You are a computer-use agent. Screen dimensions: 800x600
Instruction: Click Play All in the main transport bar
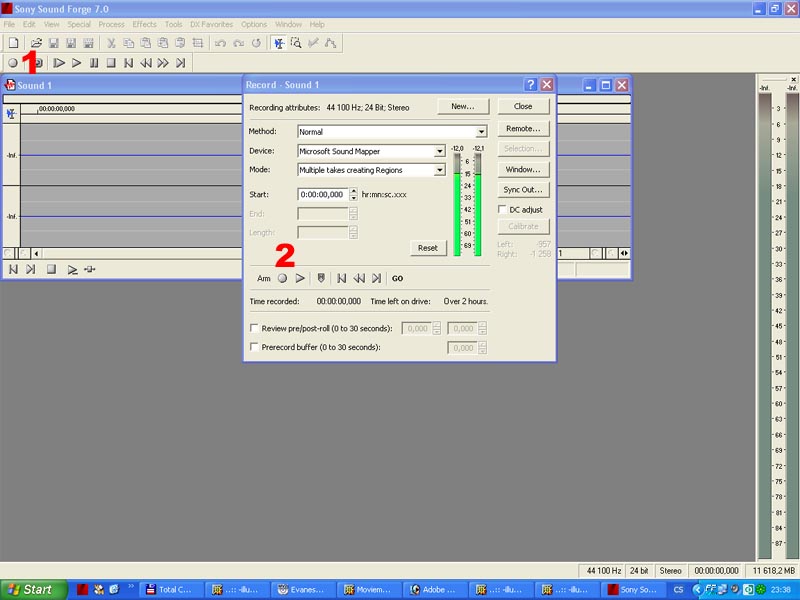point(59,63)
